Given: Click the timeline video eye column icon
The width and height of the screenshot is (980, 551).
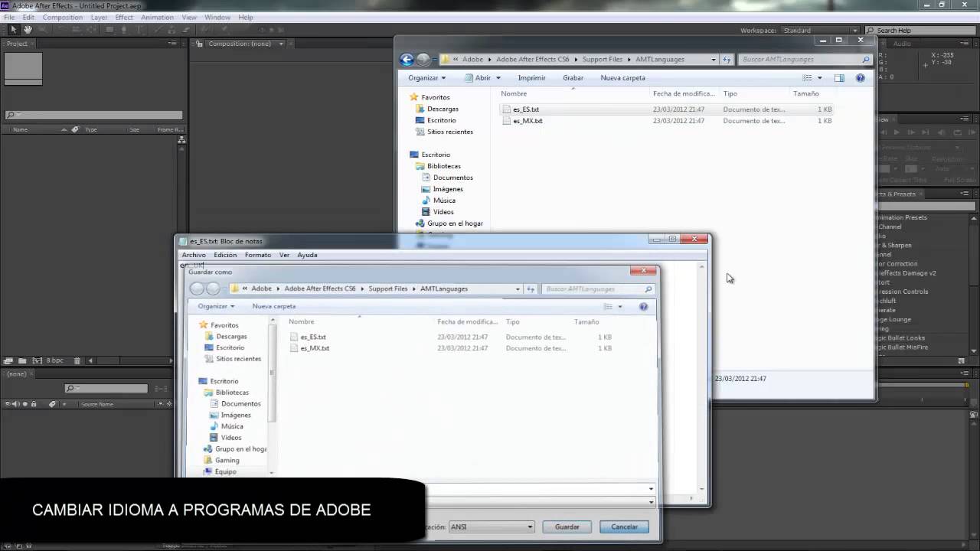Looking at the screenshot, I should point(8,404).
